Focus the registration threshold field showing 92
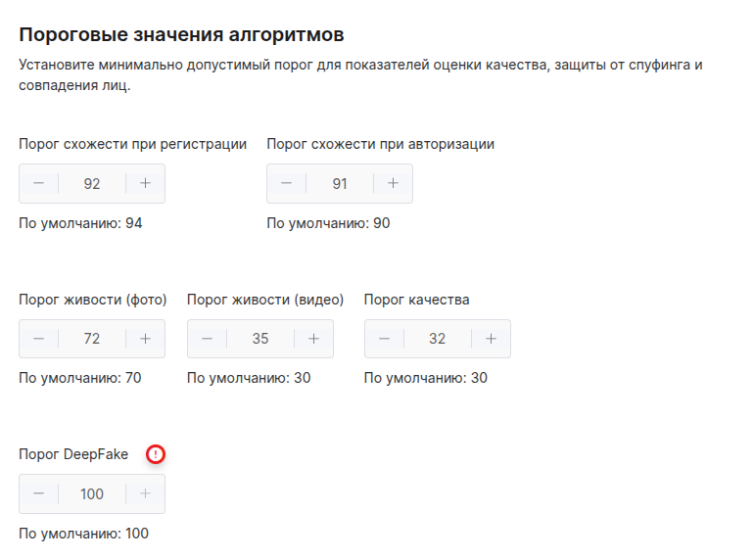Viewport: 754px width, 560px height. (x=92, y=184)
